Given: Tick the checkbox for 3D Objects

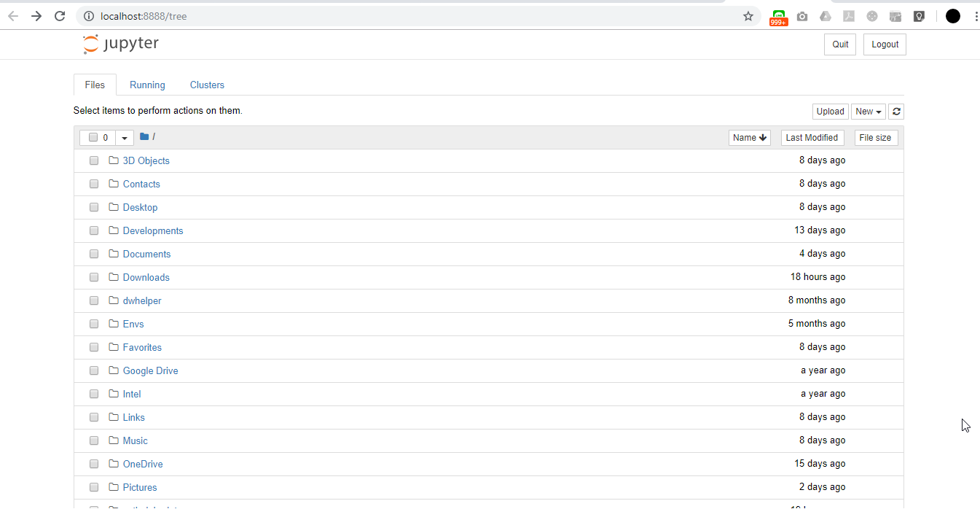Looking at the screenshot, I should tap(94, 160).
